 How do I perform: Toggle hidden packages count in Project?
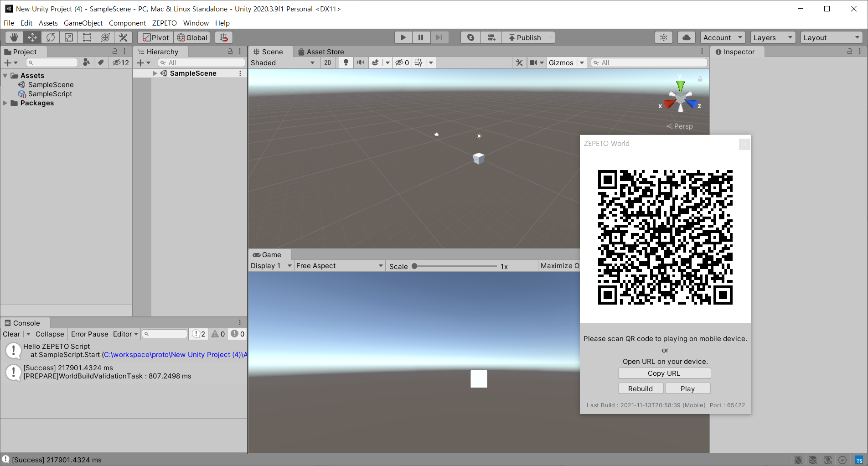121,62
